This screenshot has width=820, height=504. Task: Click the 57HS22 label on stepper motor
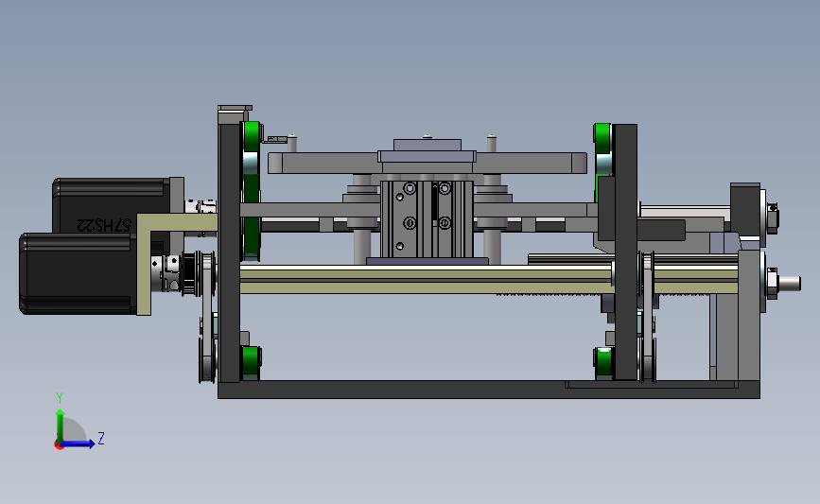[104, 225]
